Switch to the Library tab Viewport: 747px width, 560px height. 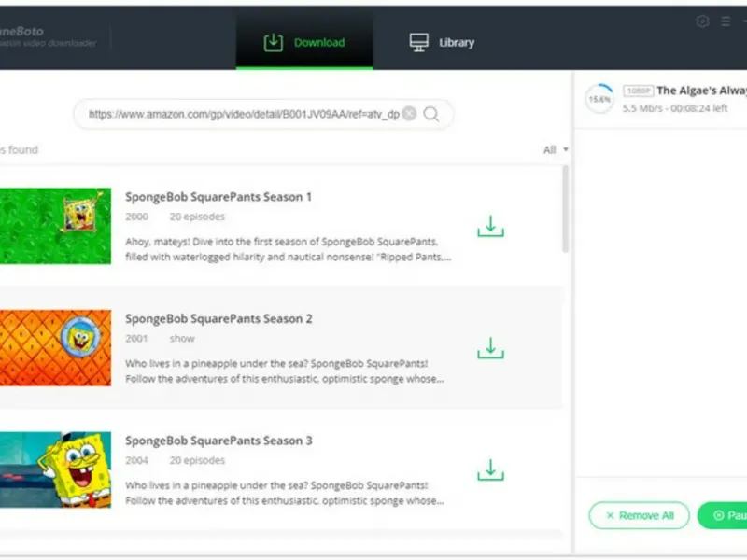(442, 42)
